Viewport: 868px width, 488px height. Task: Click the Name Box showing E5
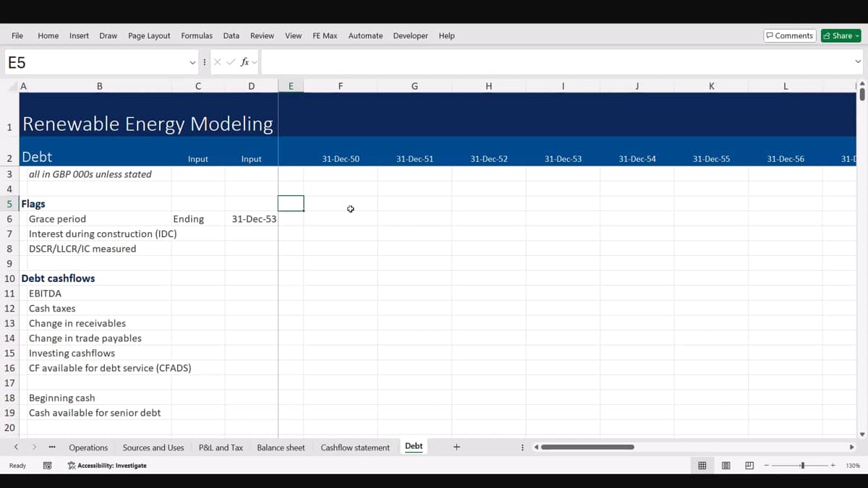pos(96,62)
